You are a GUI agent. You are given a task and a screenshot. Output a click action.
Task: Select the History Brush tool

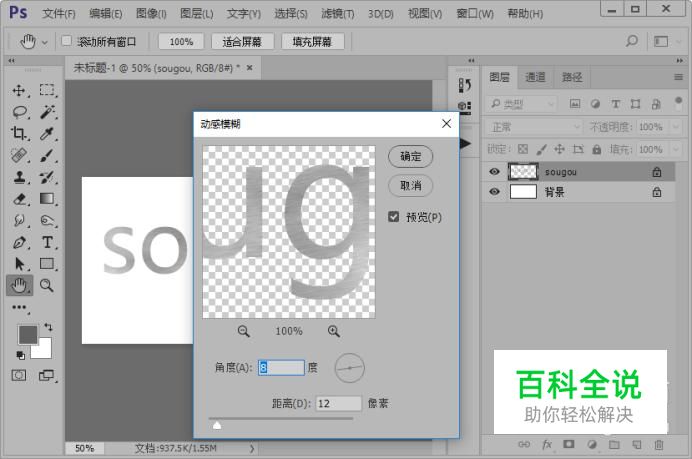(x=47, y=177)
